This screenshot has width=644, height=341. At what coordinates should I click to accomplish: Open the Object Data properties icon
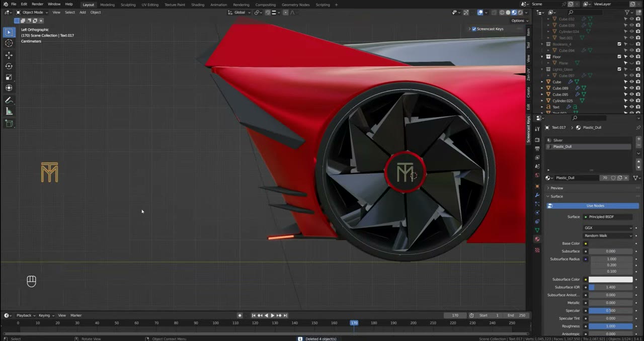[537, 230]
